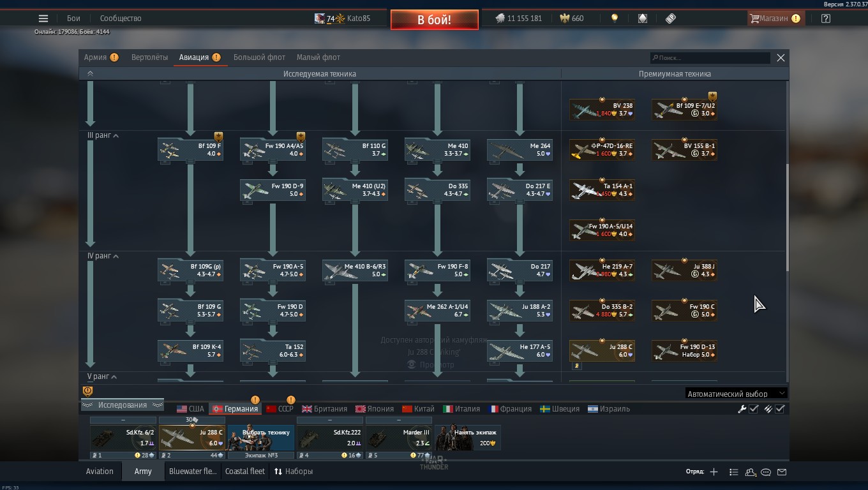Open the Автоматический выбор dropdown
The image size is (868, 490).
736,394
